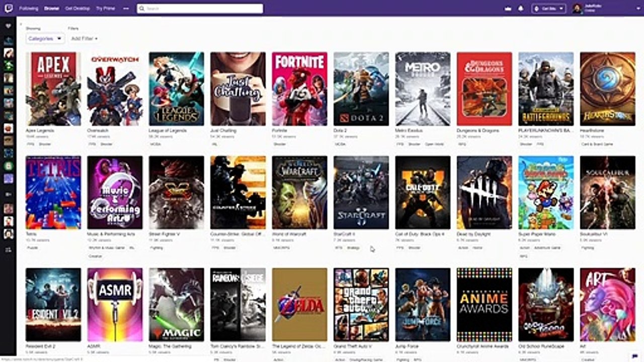Screen dimensions: 644x362
Task: Open the Jump Force cover art
Action: [423, 305]
